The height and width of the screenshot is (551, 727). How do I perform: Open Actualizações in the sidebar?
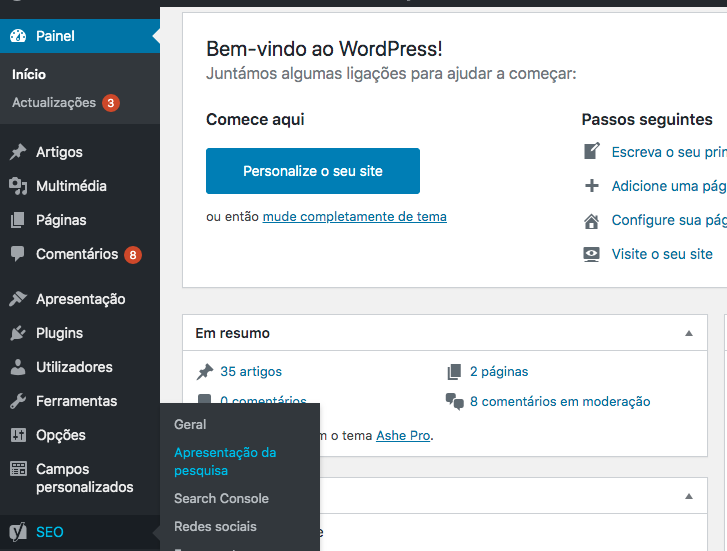pos(54,103)
